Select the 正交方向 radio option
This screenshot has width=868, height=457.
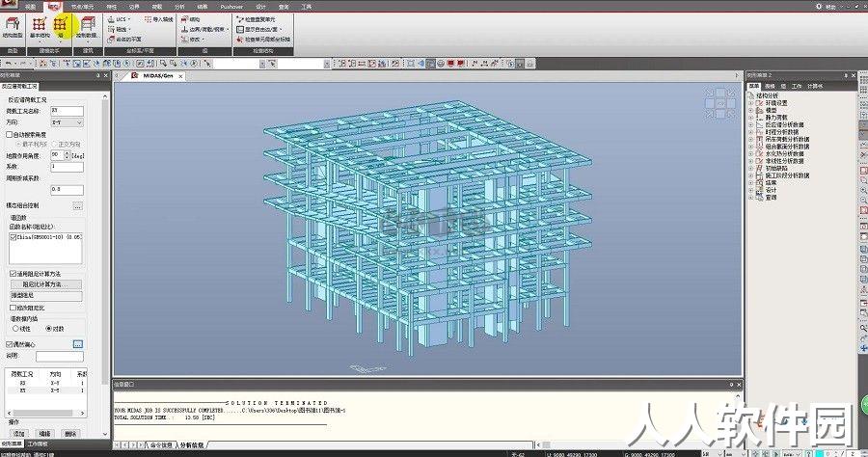(x=54, y=145)
